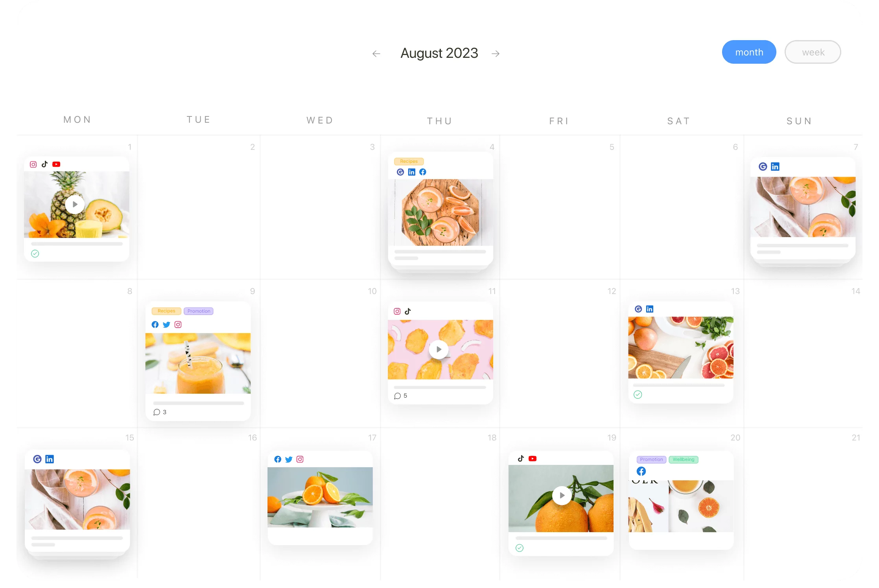The width and height of the screenshot is (879, 588).
Task: Navigate to next month with arrow
Action: click(x=497, y=52)
